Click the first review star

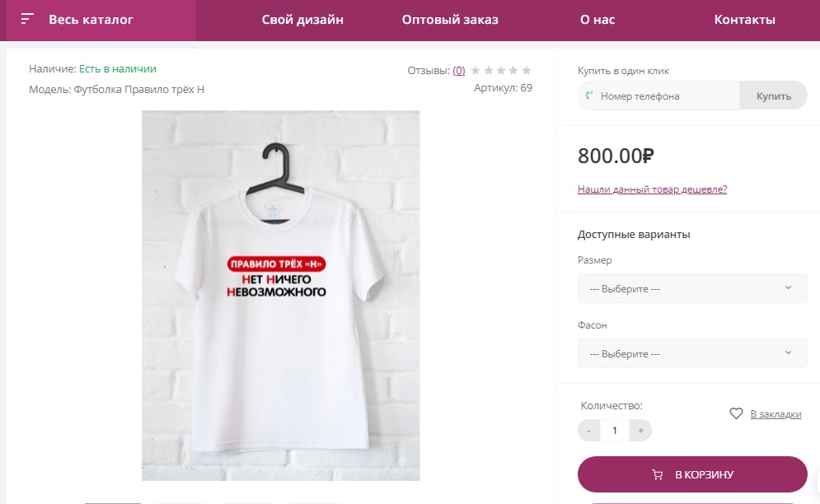pos(476,71)
